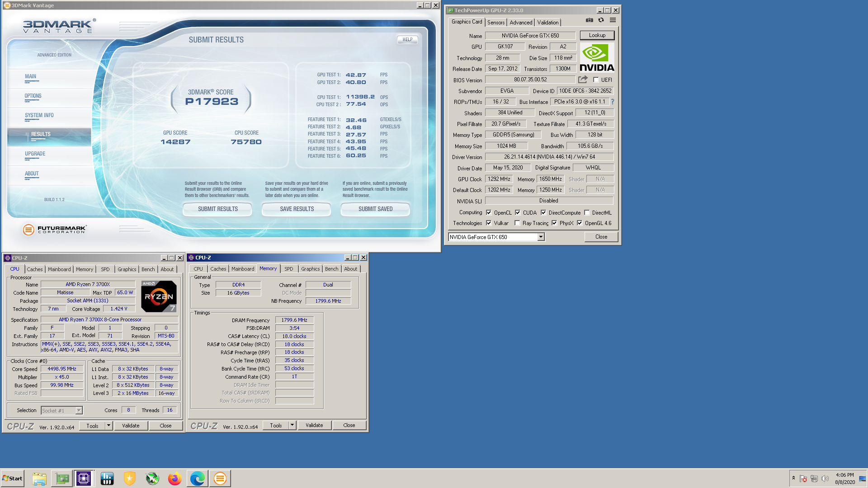The height and width of the screenshot is (488, 868).
Task: Click the Show Desktop button
Action: [863, 479]
